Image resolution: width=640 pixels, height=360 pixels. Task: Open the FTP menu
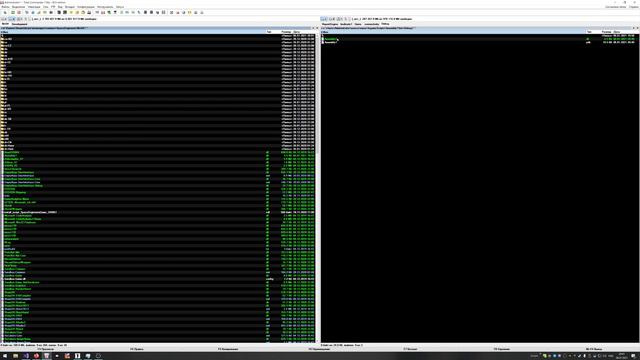53,7
